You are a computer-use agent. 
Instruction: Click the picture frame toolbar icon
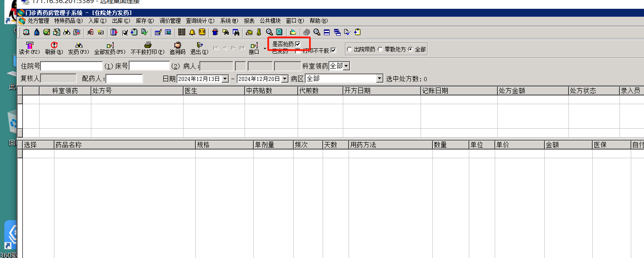168,32
